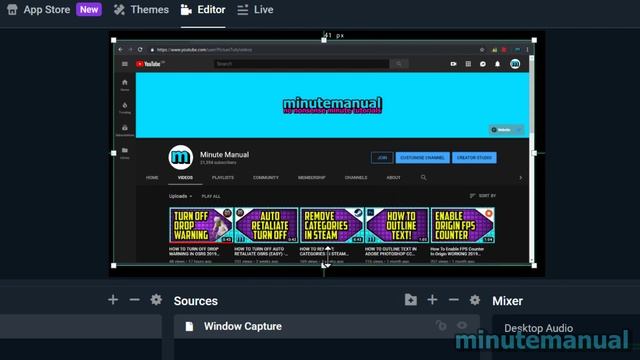Image resolution: width=640 pixels, height=360 pixels.
Task: Open YouTube Subscriptions sidebar icon
Action: [125, 130]
